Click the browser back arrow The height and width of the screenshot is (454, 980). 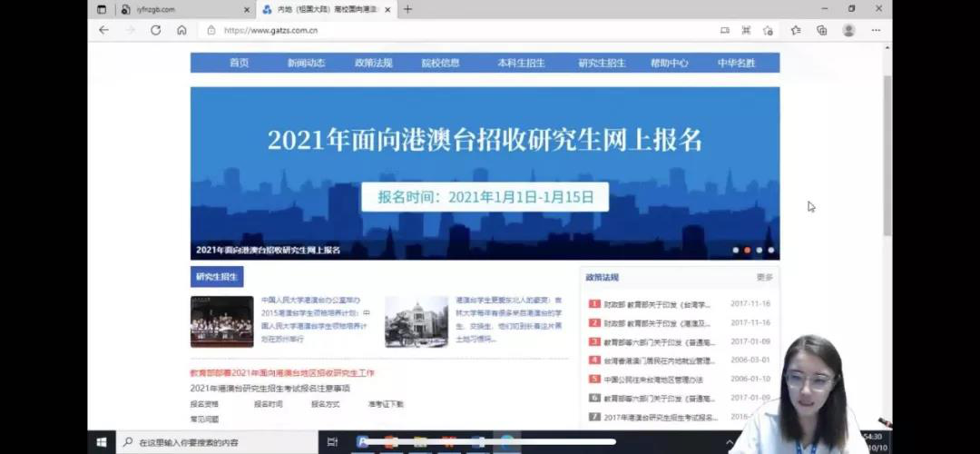[x=103, y=30]
